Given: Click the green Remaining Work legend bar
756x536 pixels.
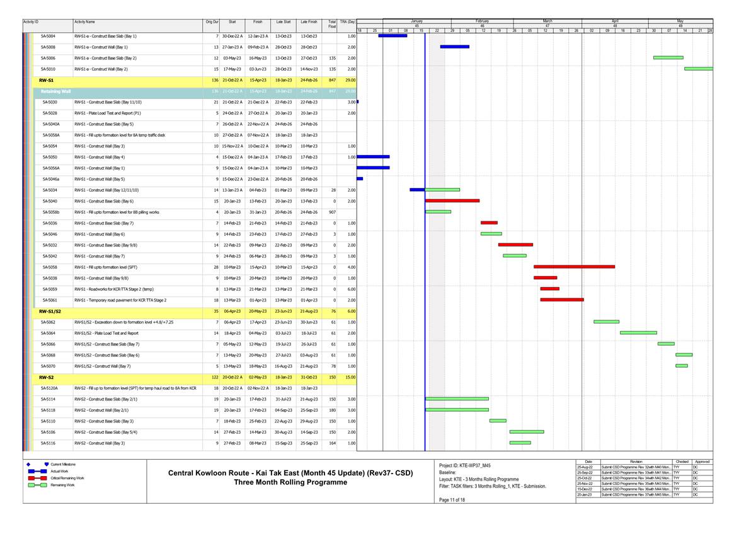Looking at the screenshot, I should [34, 486].
